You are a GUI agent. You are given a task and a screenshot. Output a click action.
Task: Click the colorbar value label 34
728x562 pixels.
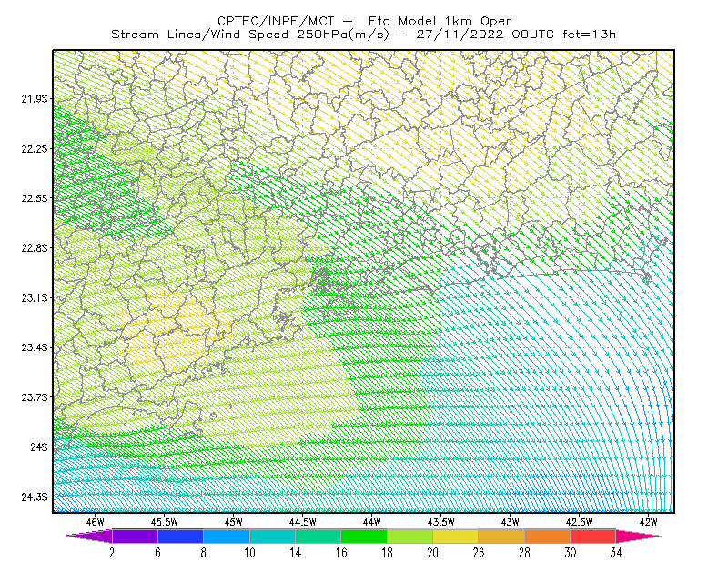click(616, 552)
